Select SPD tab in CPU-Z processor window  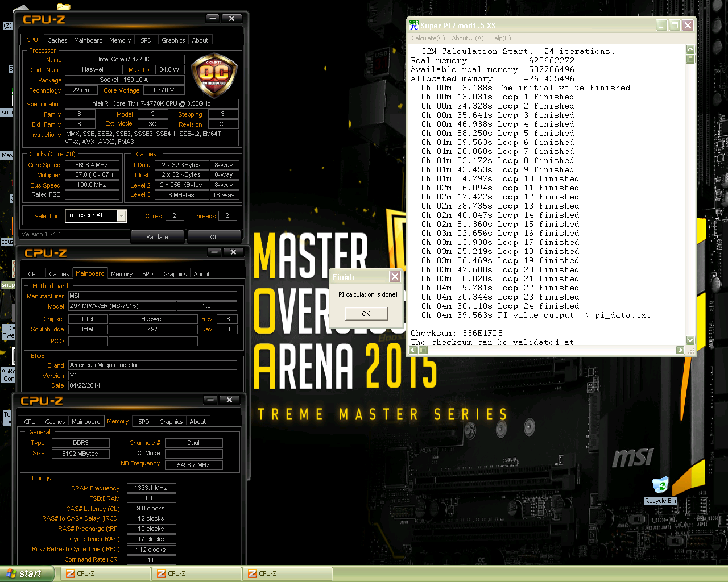[x=146, y=40]
